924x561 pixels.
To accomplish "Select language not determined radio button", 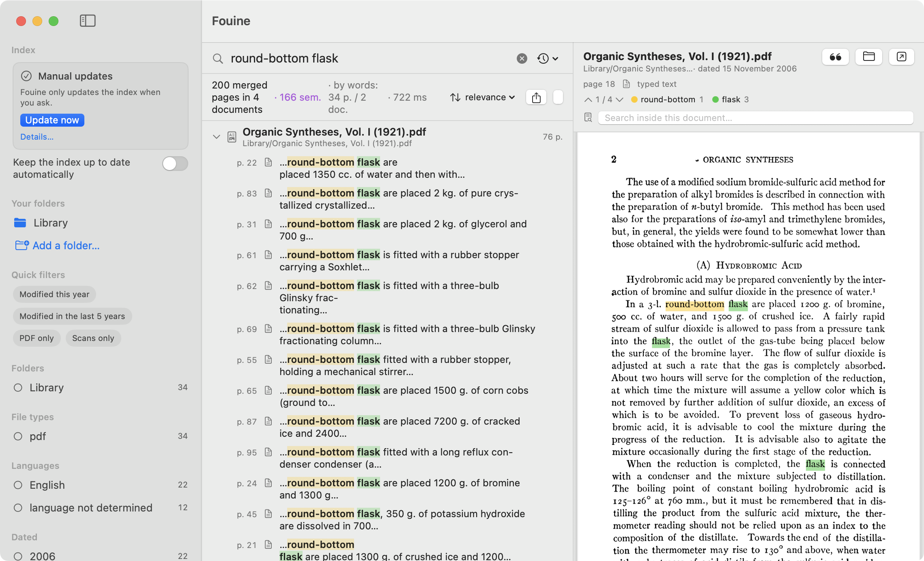I will (18, 508).
